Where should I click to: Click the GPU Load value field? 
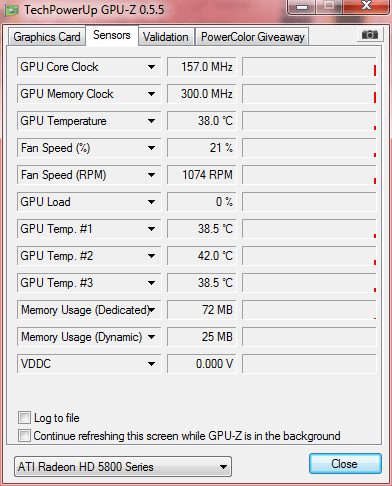click(x=202, y=202)
